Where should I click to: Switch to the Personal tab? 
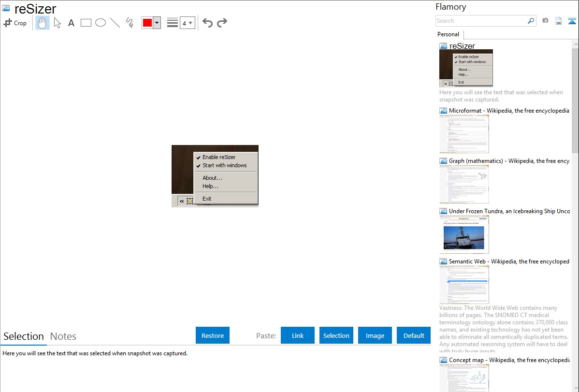pos(448,34)
